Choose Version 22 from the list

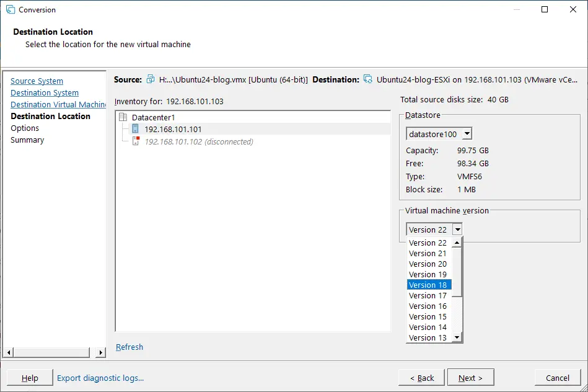(x=429, y=243)
